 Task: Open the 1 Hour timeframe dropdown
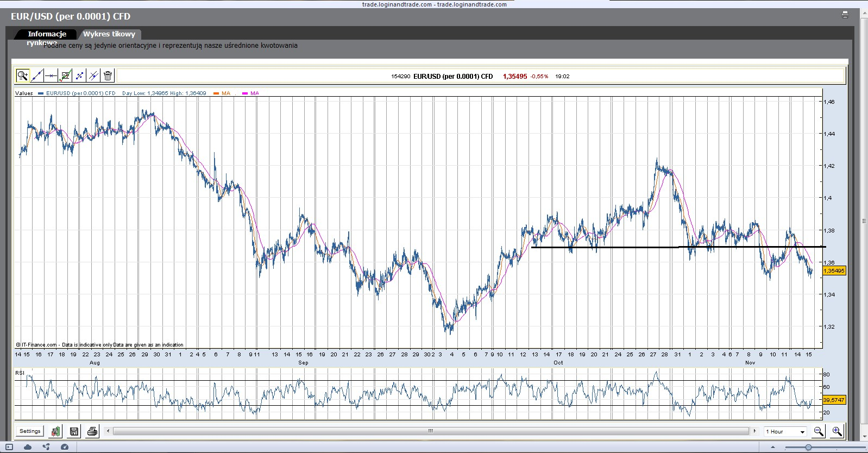(x=785, y=431)
